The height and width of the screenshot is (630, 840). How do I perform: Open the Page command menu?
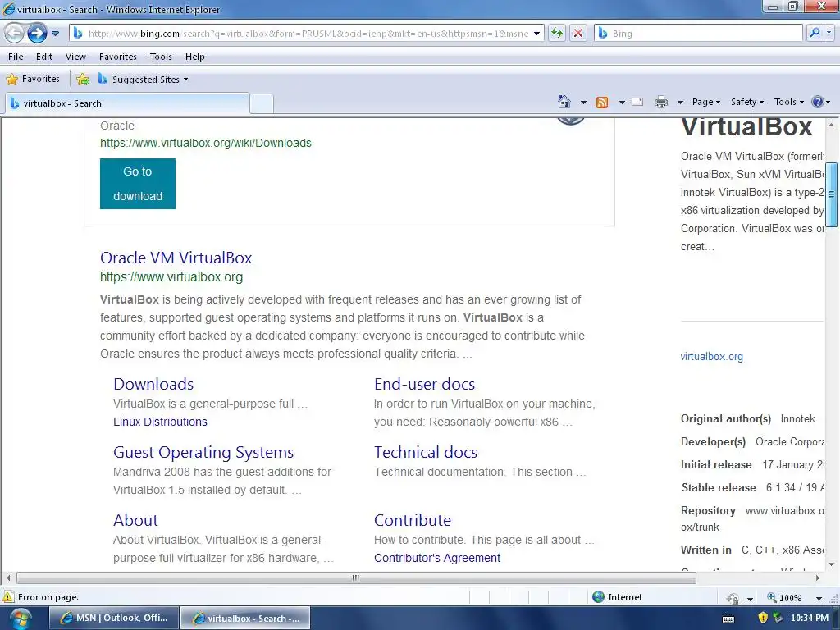point(706,102)
